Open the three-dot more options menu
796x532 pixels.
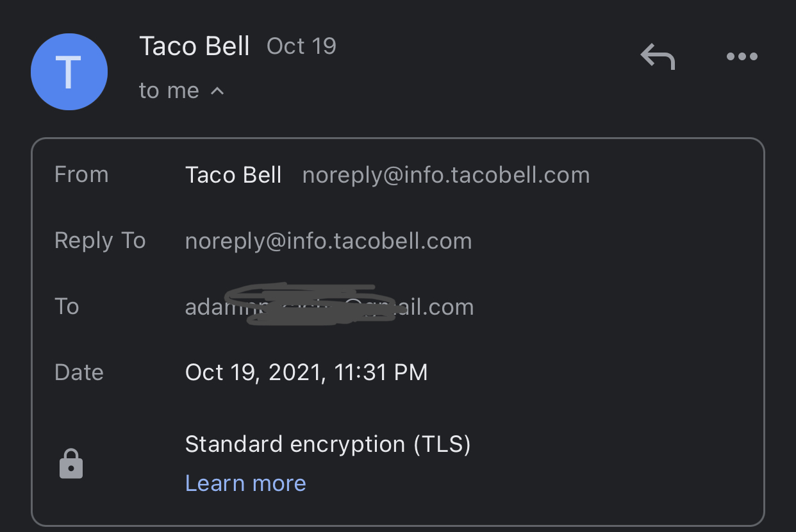(742, 57)
